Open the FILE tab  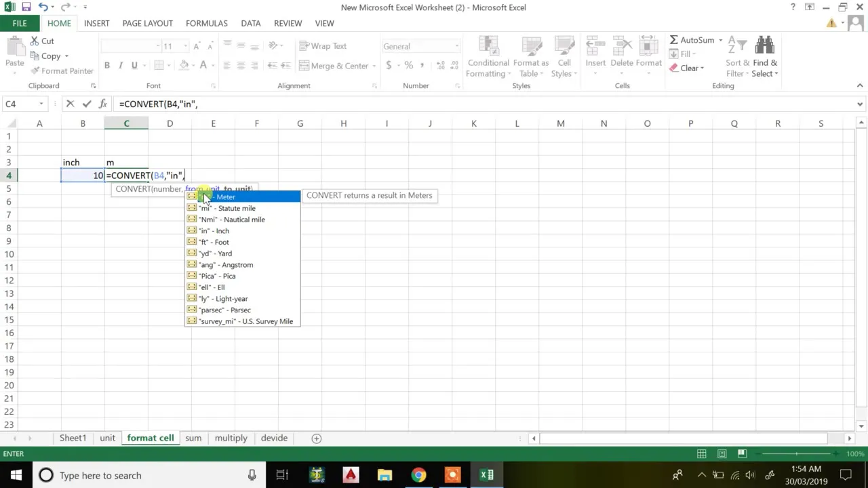click(x=20, y=23)
